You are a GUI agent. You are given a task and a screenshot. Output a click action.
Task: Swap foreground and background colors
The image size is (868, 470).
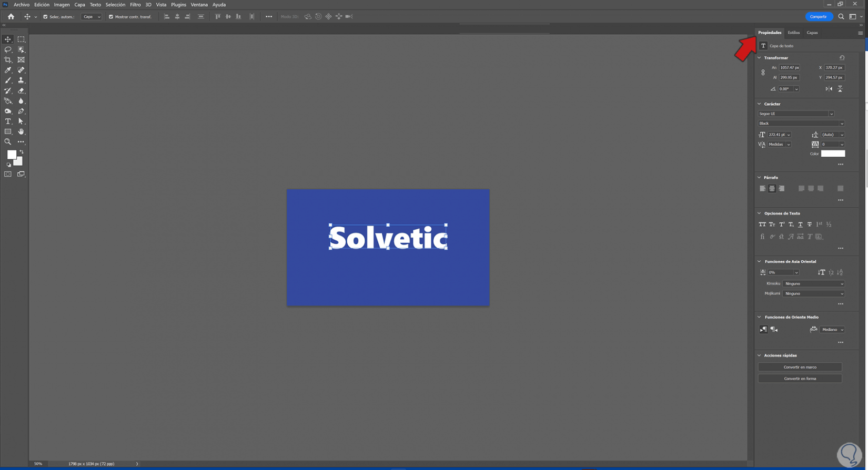tap(22, 152)
